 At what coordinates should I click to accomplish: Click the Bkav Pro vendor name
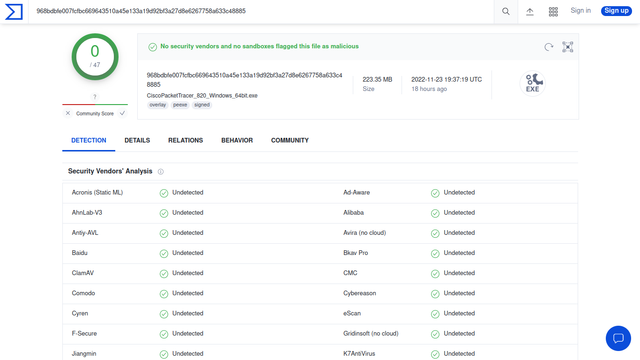click(x=356, y=253)
